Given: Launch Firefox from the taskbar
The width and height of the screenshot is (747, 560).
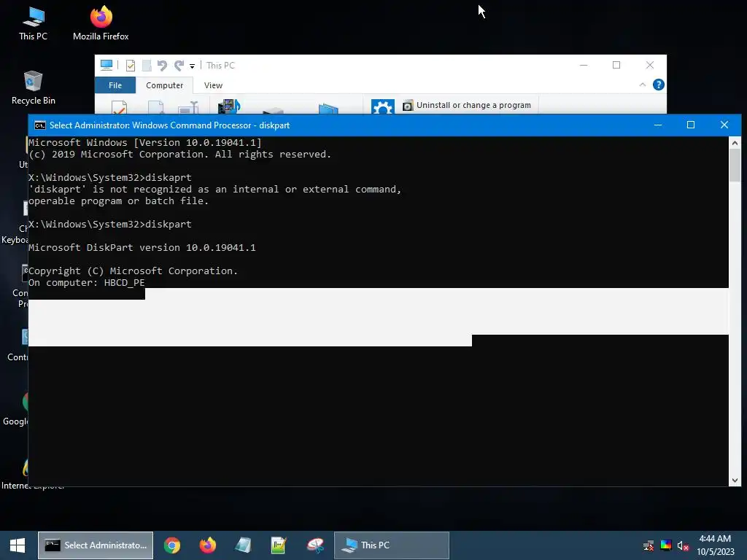Looking at the screenshot, I should point(207,545).
